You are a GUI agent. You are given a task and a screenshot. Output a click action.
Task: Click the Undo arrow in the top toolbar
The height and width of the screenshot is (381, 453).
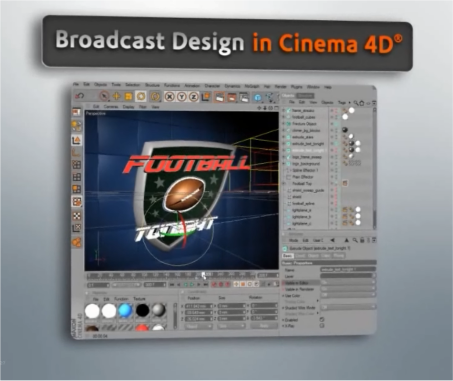pos(79,96)
